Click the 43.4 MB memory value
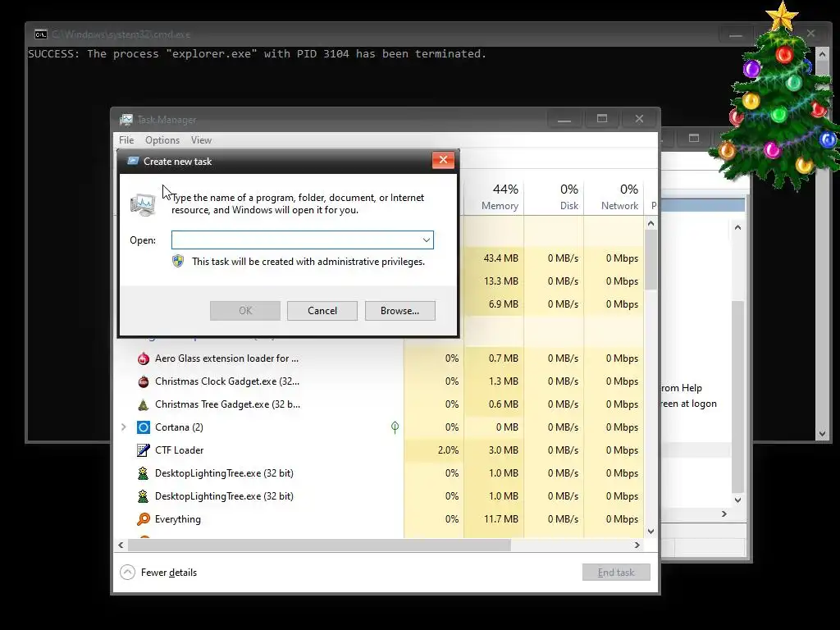 coord(500,258)
